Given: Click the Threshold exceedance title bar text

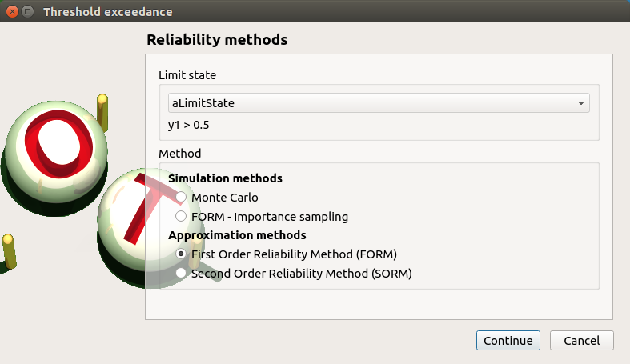Looking at the screenshot, I should [107, 12].
